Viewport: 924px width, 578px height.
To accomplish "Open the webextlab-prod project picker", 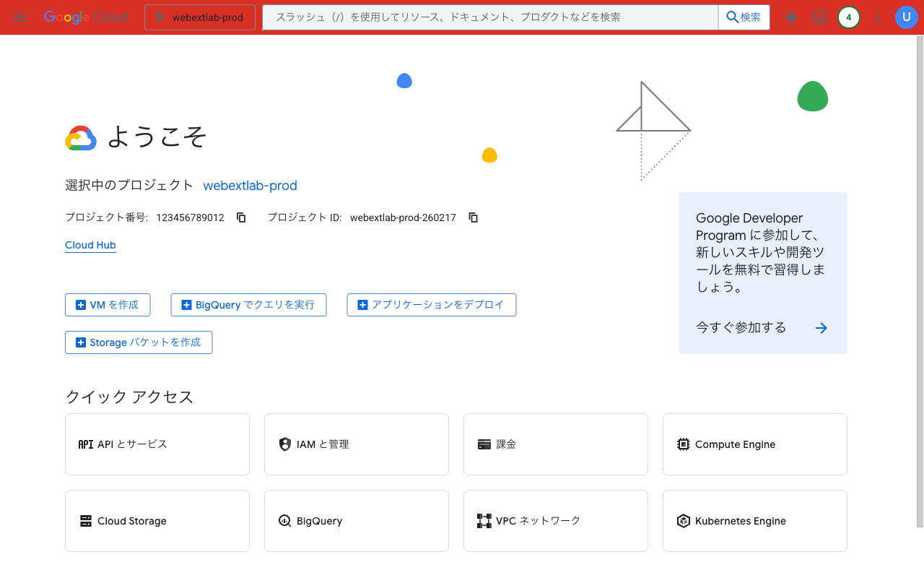I will click(200, 17).
